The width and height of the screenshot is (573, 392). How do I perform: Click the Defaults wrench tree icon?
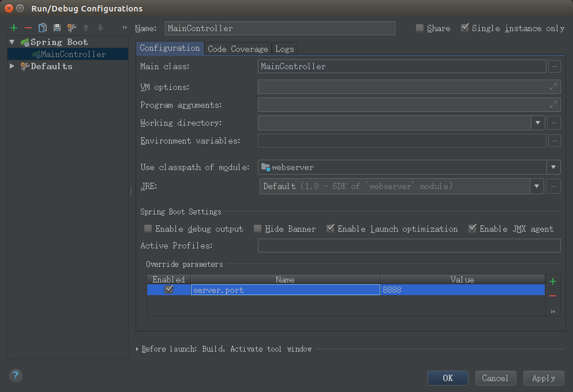click(x=25, y=66)
